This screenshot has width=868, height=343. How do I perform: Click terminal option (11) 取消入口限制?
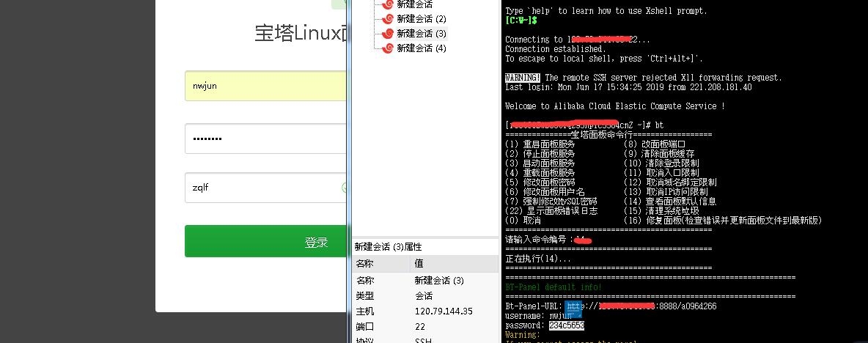661,173
